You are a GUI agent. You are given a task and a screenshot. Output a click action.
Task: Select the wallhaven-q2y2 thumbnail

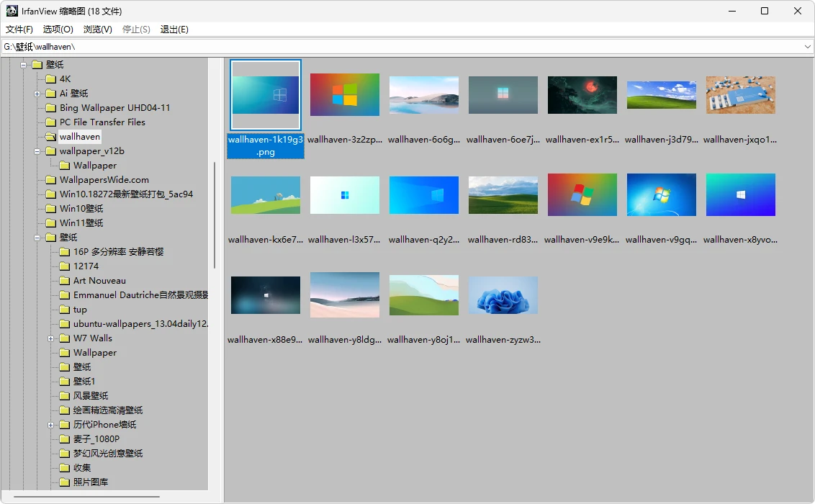(424, 195)
